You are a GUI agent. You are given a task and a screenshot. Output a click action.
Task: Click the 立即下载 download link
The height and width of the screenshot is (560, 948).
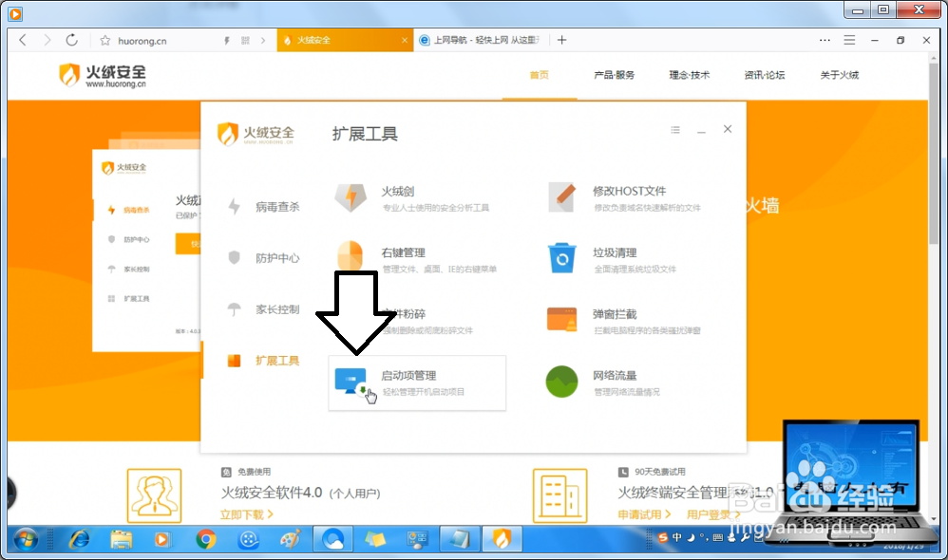click(247, 514)
